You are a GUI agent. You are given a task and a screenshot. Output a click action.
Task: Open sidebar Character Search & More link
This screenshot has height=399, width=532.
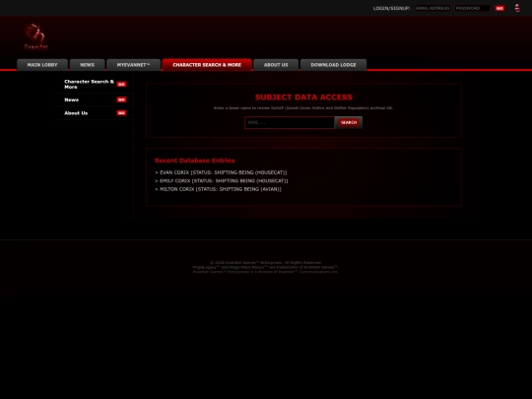tap(89, 84)
